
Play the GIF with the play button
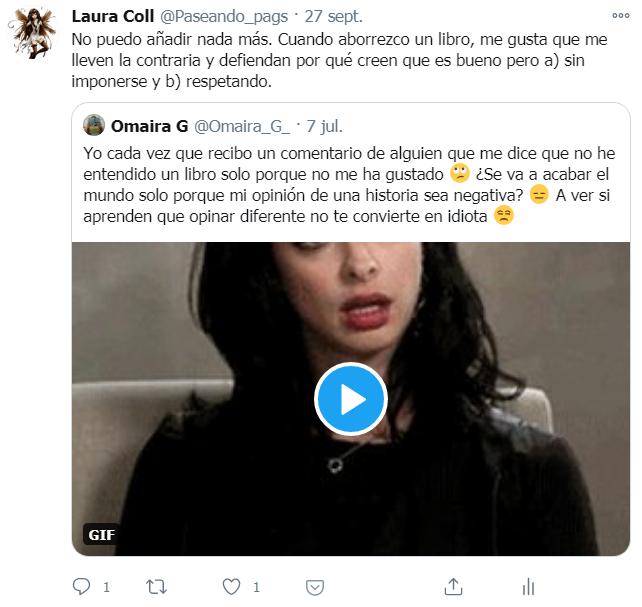tap(351, 399)
